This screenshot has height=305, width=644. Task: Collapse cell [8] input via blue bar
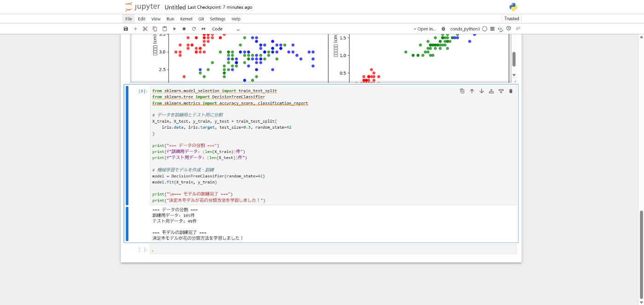(x=127, y=145)
